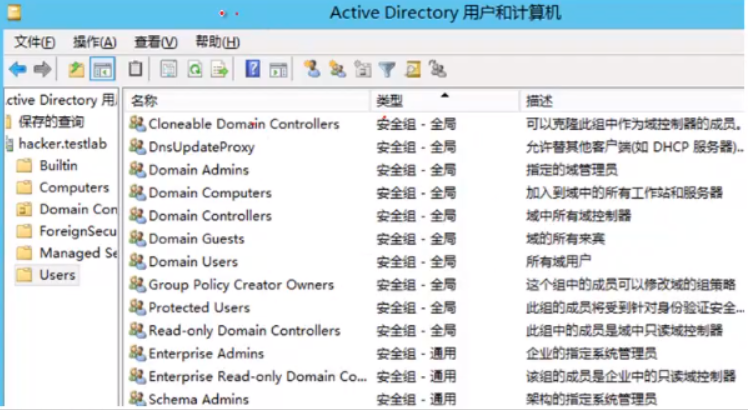Click group icon beside Schema Admins

pos(137,399)
